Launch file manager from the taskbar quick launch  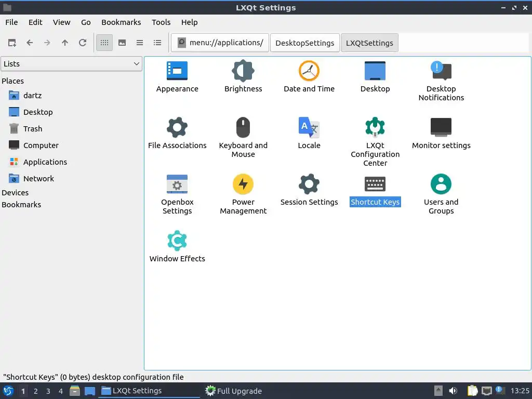click(75, 391)
